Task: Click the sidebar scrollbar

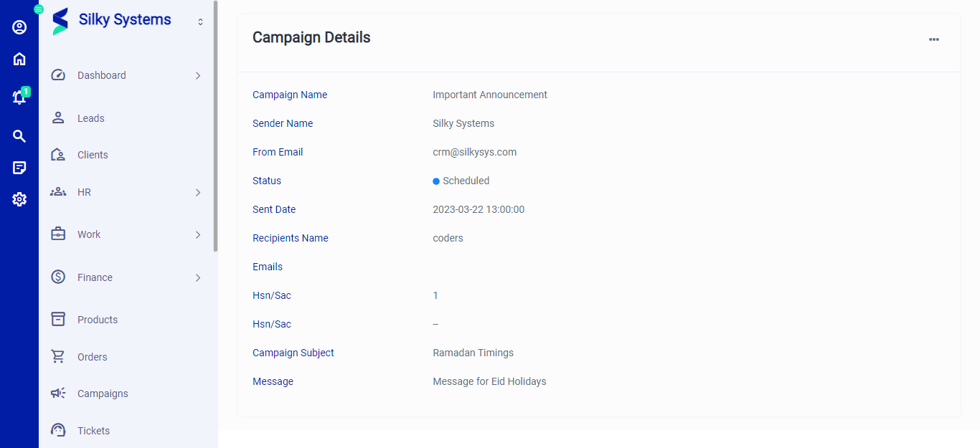Action: coord(214,129)
